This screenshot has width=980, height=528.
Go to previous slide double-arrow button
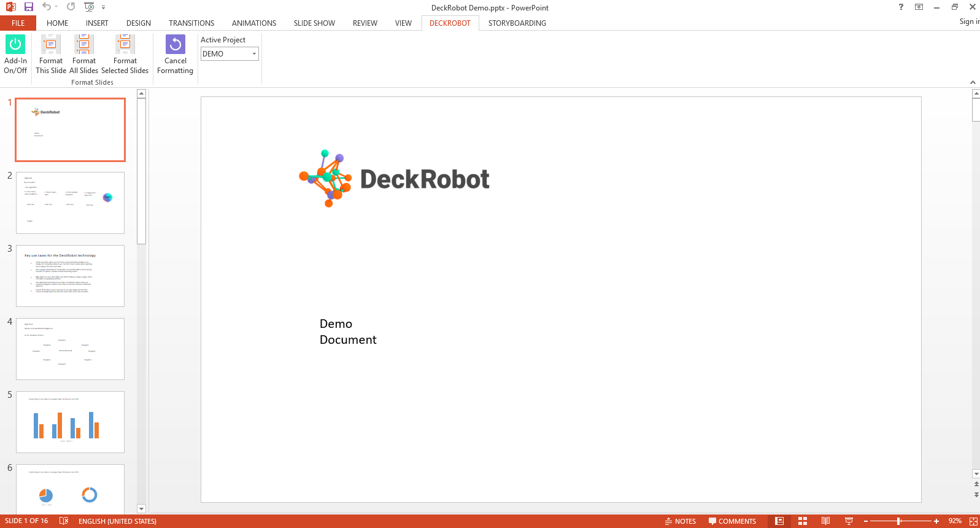pyautogui.click(x=976, y=484)
